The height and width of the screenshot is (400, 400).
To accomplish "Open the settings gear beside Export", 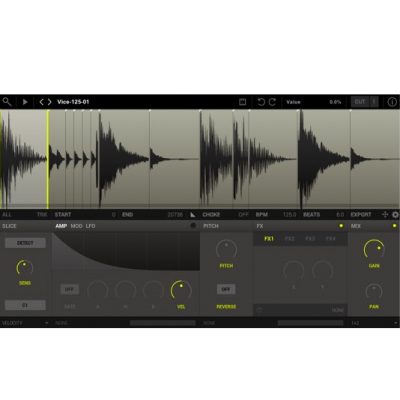I will coord(395,215).
